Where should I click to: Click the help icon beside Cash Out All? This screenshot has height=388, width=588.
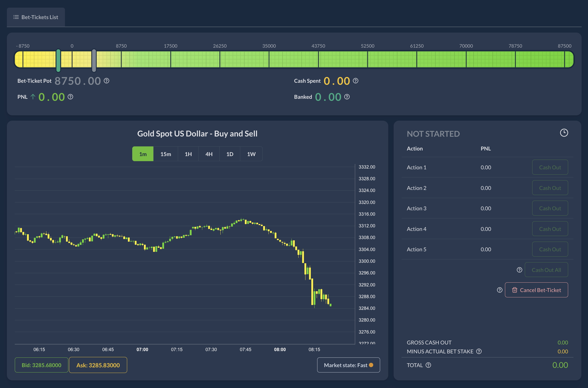[x=519, y=270]
